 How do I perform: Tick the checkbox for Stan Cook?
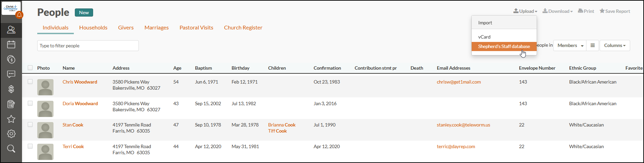click(x=30, y=124)
